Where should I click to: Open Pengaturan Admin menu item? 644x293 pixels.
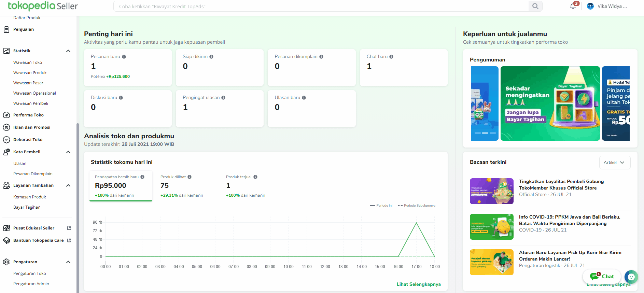point(31,284)
